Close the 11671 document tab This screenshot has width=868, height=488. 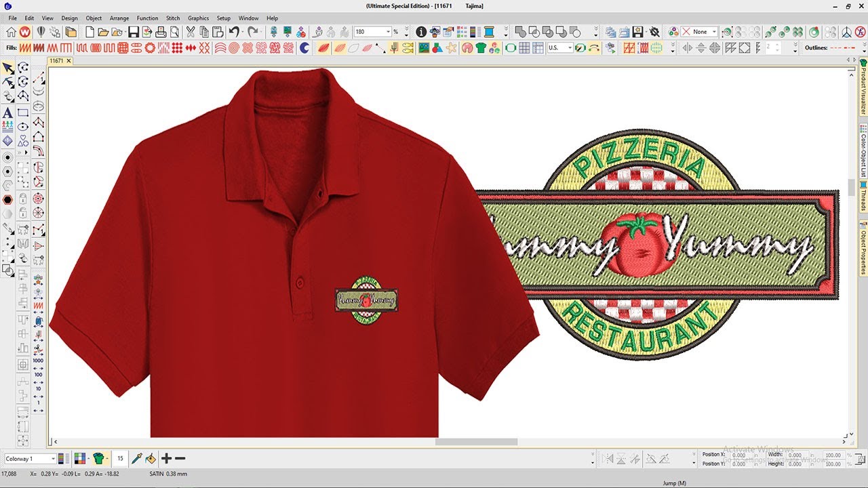pos(68,60)
